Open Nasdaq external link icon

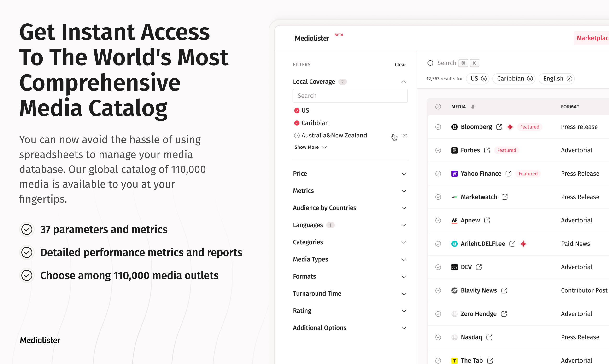pyautogui.click(x=489, y=337)
